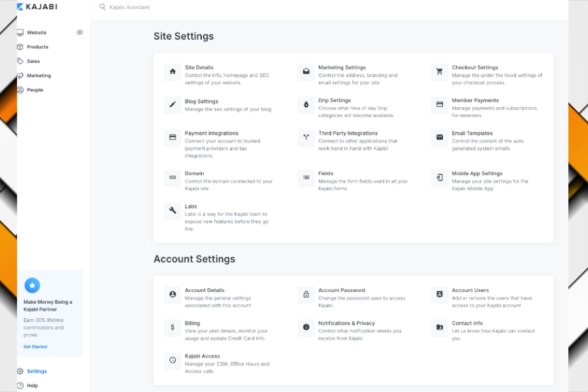The width and height of the screenshot is (588, 392).
Task: Open the Account Users link
Action: (470, 290)
